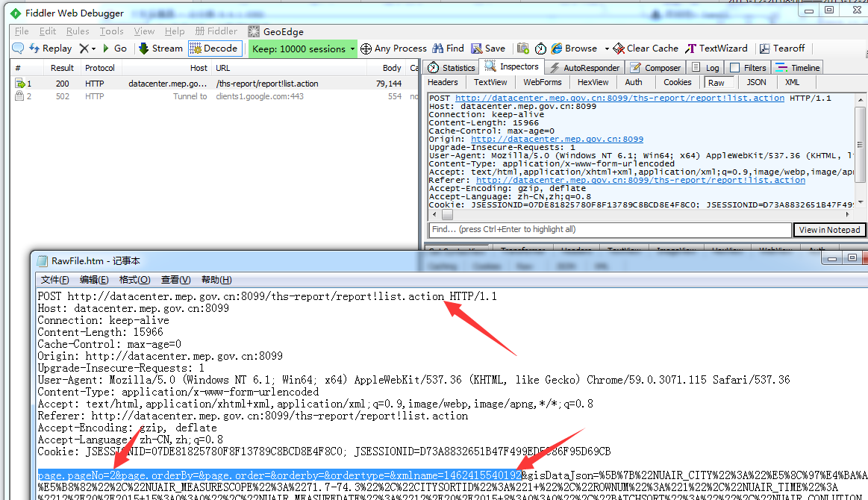The image size is (868, 500).
Task: Toggle Stream mode in Fiddler toolbar
Action: (160, 49)
